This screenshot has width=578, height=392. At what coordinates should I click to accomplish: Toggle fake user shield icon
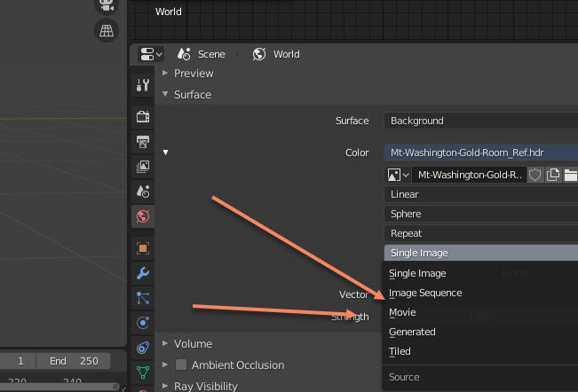click(x=534, y=175)
